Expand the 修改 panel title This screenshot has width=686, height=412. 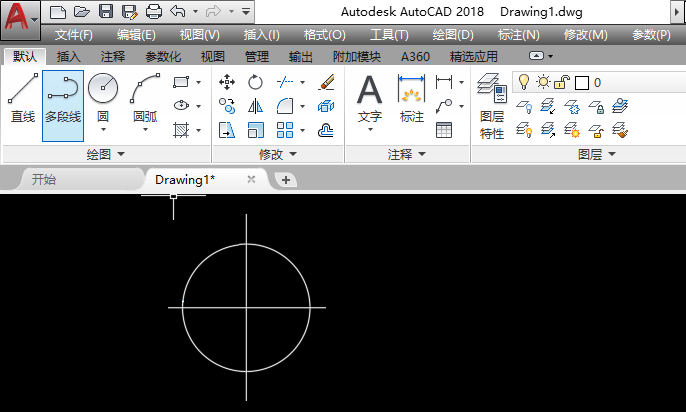tap(278, 154)
